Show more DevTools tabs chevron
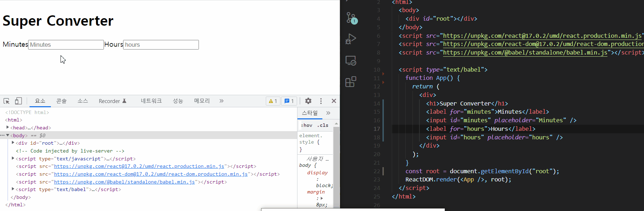Screen dimensions: 644x211 click(221, 101)
